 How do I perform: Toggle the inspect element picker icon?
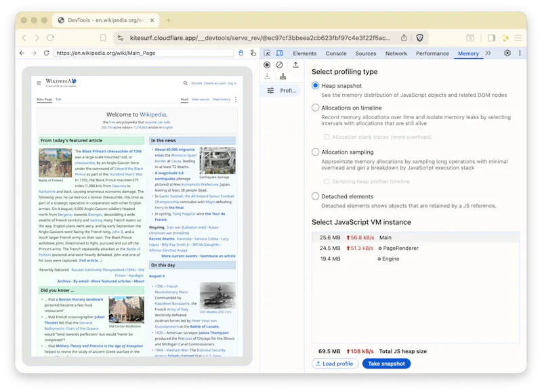pos(267,53)
